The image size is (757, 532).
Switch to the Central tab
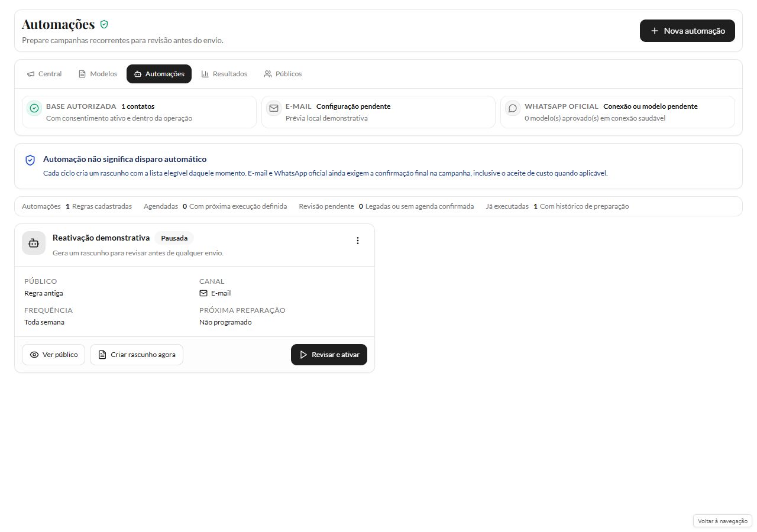pos(44,74)
